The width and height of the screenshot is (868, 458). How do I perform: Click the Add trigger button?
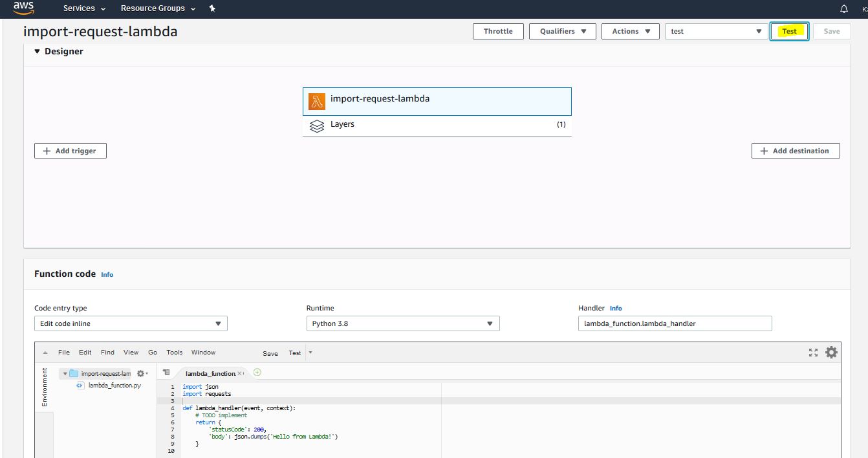pyautogui.click(x=70, y=151)
